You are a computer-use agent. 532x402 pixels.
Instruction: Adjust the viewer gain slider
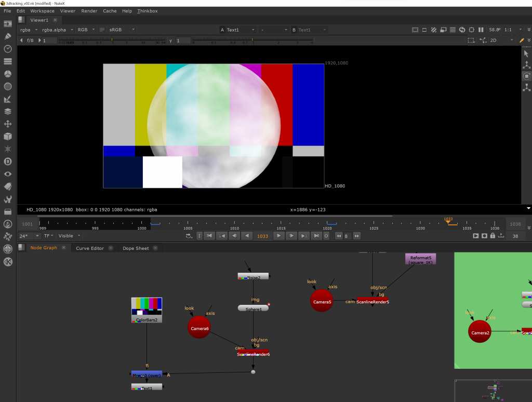tap(112, 41)
